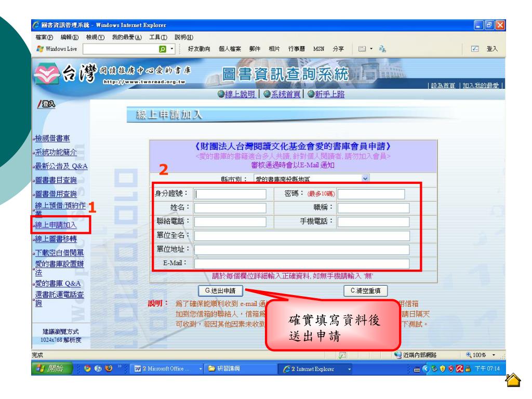Click the Windows 開始 Start button
The height and width of the screenshot is (399, 532).
tap(52, 368)
